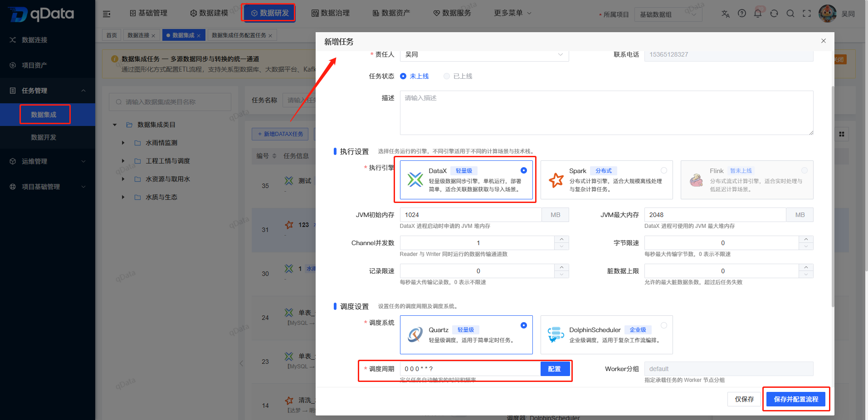868x420 pixels.
Task: Select 已上线 task status radio
Action: [447, 76]
